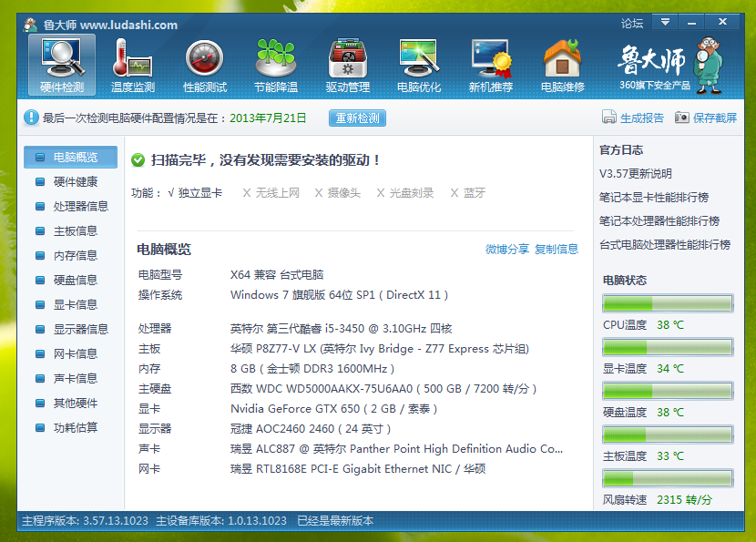Click the 2013年7月21日 last scan date
The image size is (756, 542).
pos(268,118)
